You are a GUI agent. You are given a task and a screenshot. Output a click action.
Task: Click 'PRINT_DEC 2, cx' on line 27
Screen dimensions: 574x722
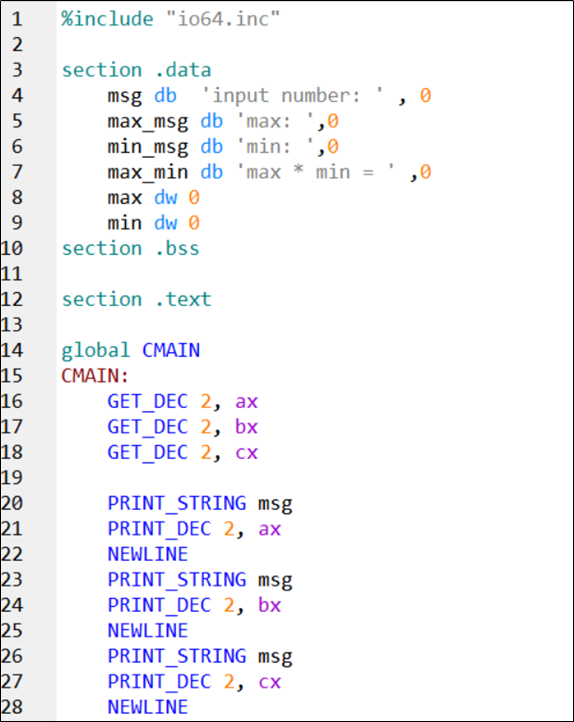194,681
